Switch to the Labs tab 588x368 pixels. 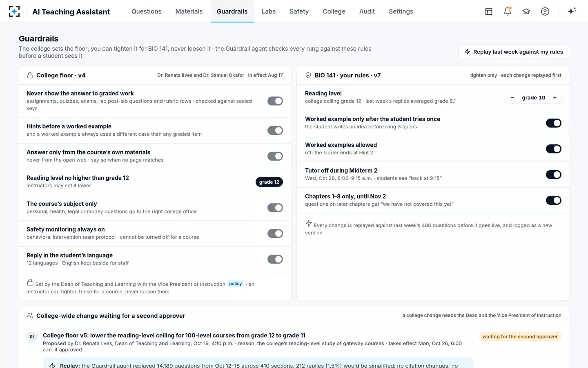[x=269, y=11]
